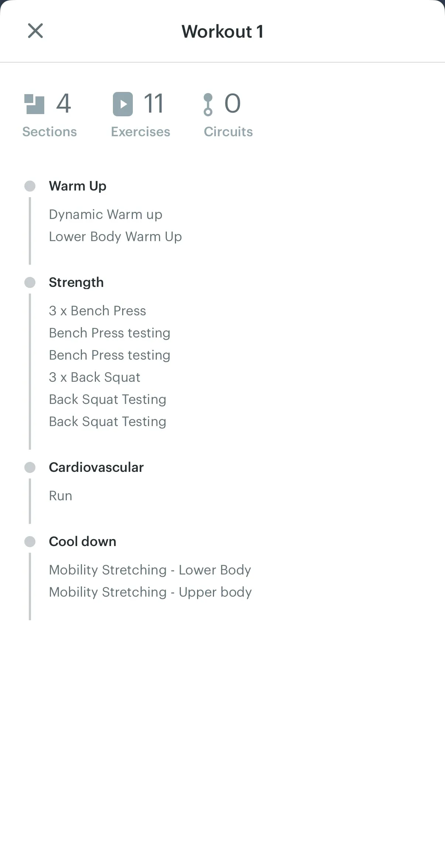Select the Cool down section bullet
Image resolution: width=445 pixels, height=868 pixels.
tap(30, 542)
